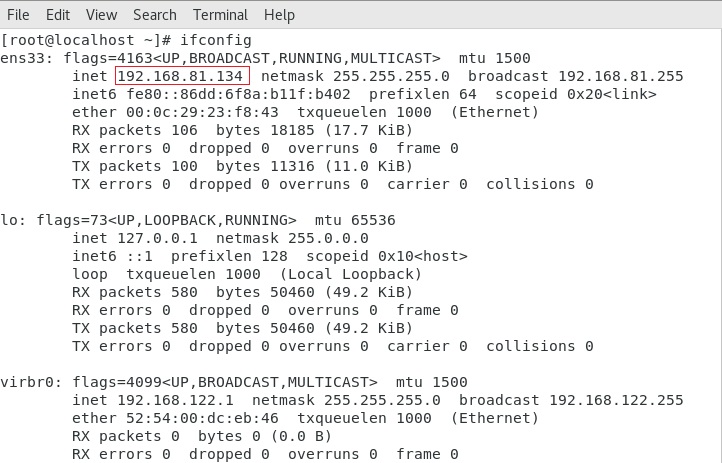Click the red-boxed IP address 192.168.81.134
The image size is (722, 463).
[182, 77]
